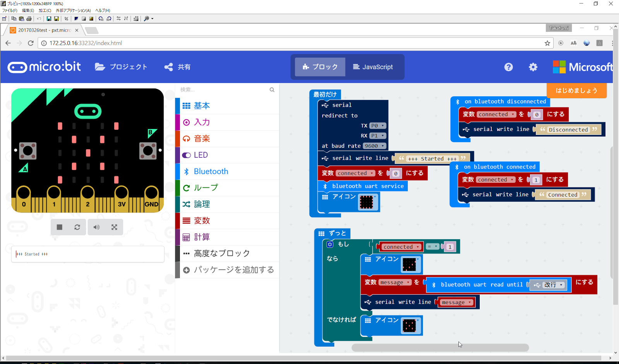Restart the simulator with the refresh icon
This screenshot has width=619, height=364.
77,227
